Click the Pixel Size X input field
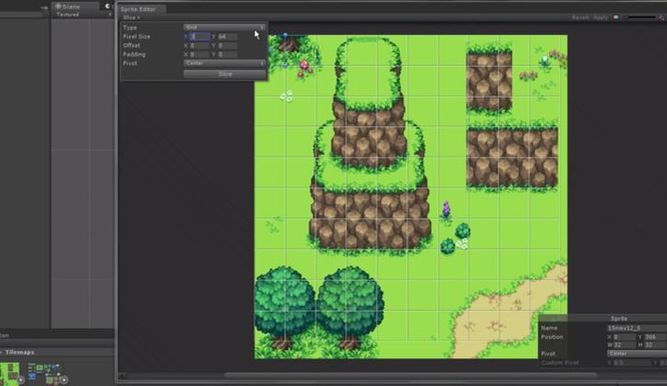 (200, 37)
